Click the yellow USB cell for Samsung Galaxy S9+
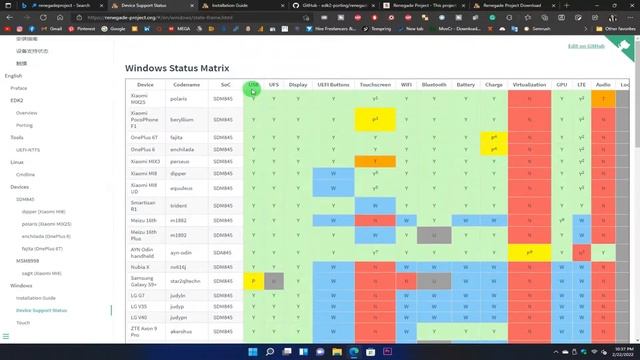 [x=253, y=281]
